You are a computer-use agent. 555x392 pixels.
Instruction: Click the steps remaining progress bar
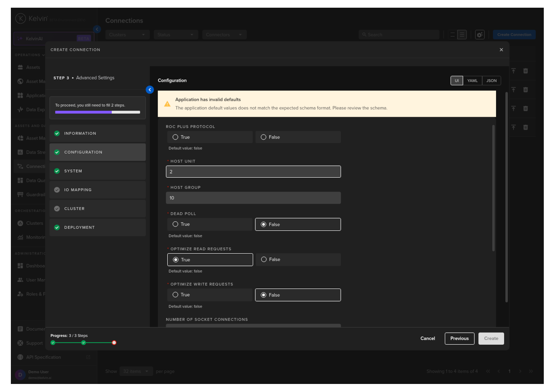pyautogui.click(x=97, y=112)
